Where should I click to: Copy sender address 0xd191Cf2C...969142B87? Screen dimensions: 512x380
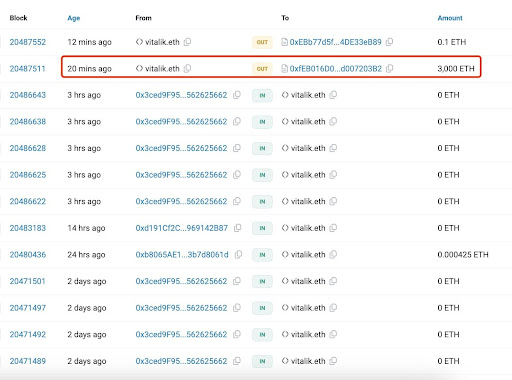(x=237, y=228)
